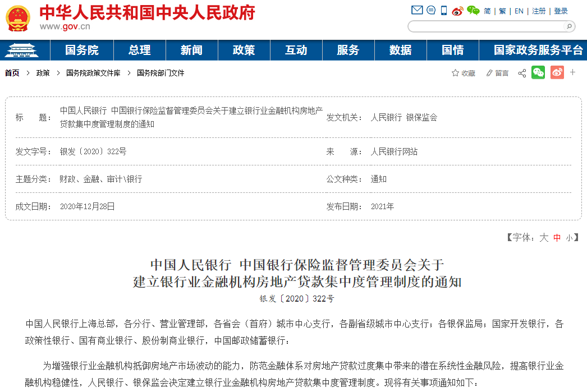Click the mobile phone icon in header
The width and height of the screenshot is (587, 392).
tap(444, 11)
